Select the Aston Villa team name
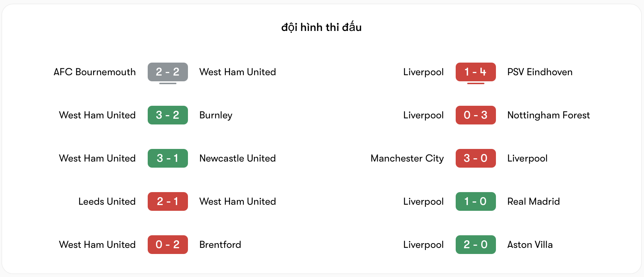 coord(530,245)
